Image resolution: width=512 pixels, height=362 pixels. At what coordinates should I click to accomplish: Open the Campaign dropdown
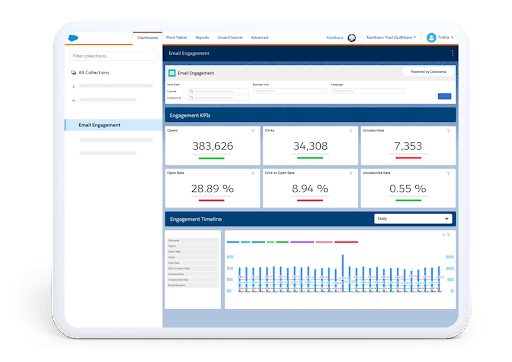368,91
